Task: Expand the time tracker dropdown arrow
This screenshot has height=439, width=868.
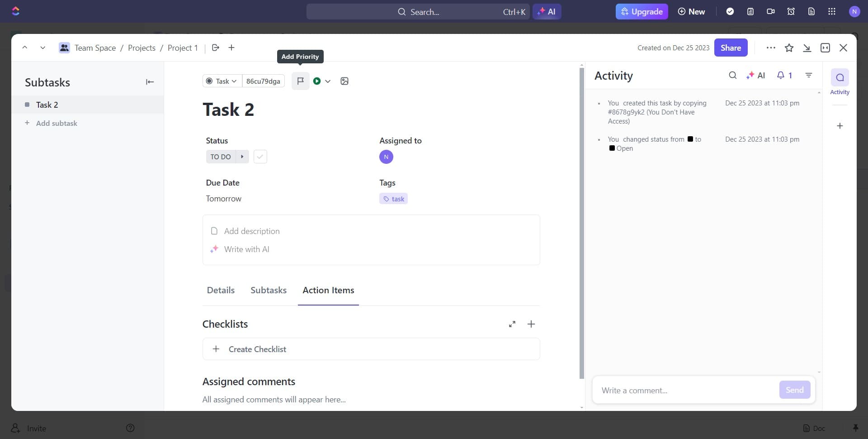Action: click(328, 81)
